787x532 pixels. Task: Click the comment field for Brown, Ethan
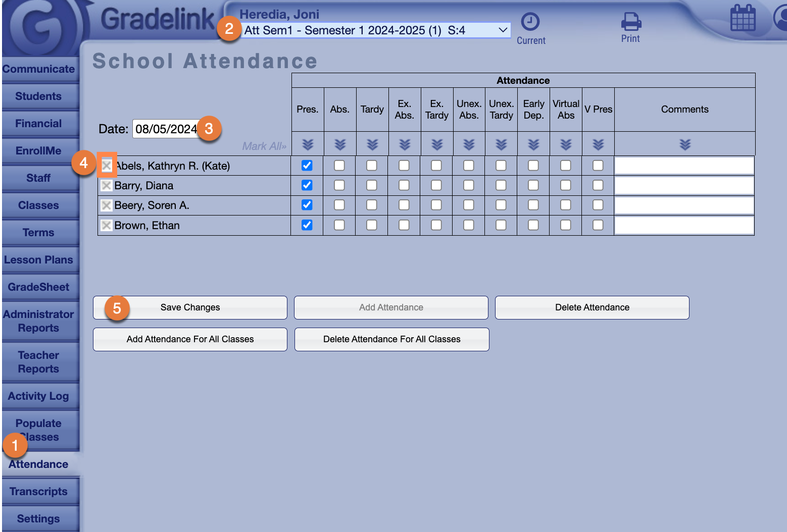point(684,225)
